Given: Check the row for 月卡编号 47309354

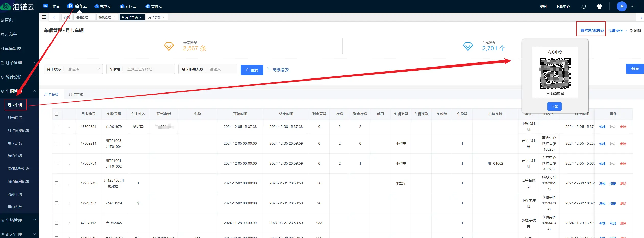Looking at the screenshot, I should point(57,127).
